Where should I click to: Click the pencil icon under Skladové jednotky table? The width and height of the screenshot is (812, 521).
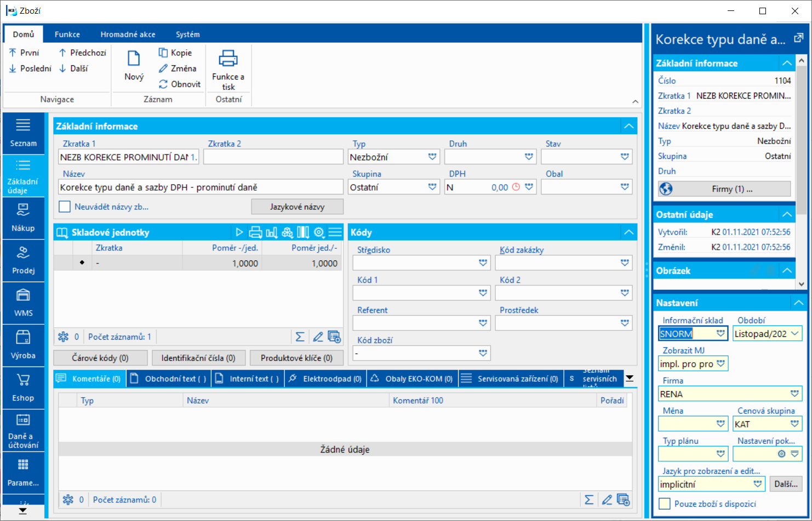pos(318,337)
